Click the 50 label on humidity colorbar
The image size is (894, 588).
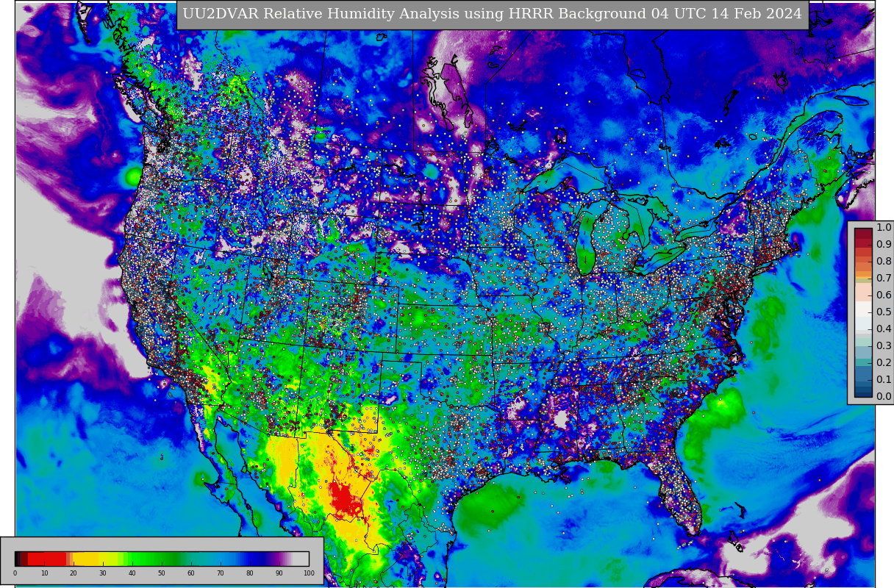(162, 573)
